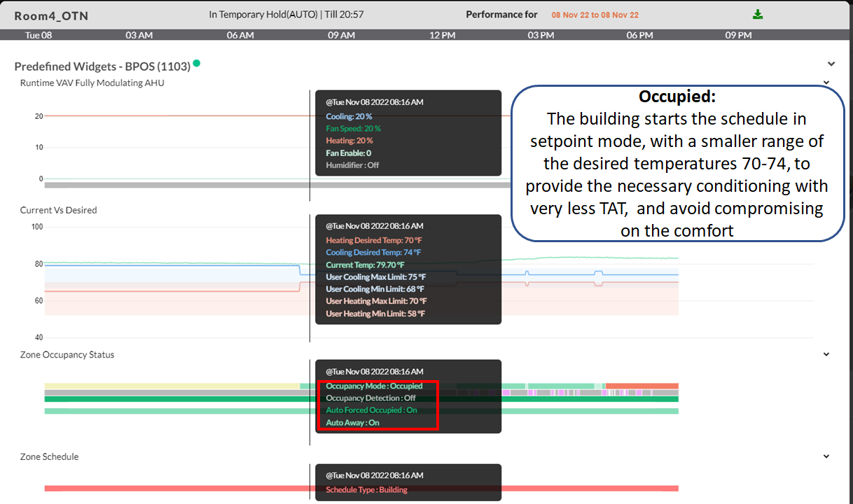The image size is (853, 504).
Task: Click the Room4_OTN zone title
Action: (51, 15)
